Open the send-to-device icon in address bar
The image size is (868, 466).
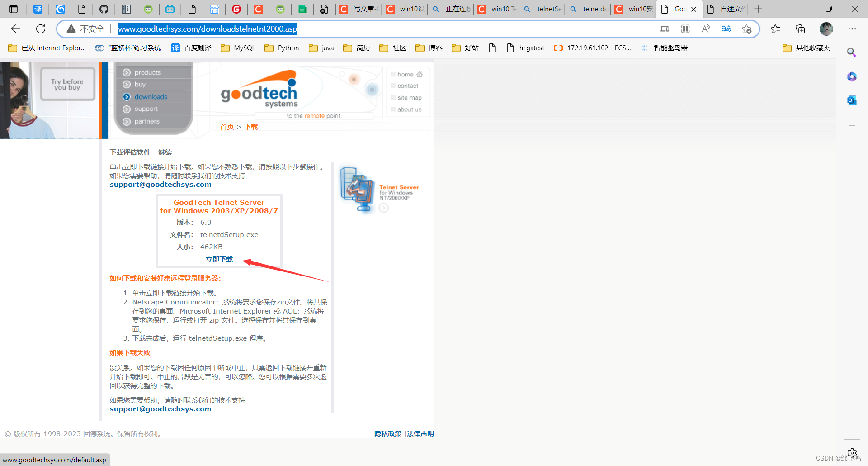665,29
